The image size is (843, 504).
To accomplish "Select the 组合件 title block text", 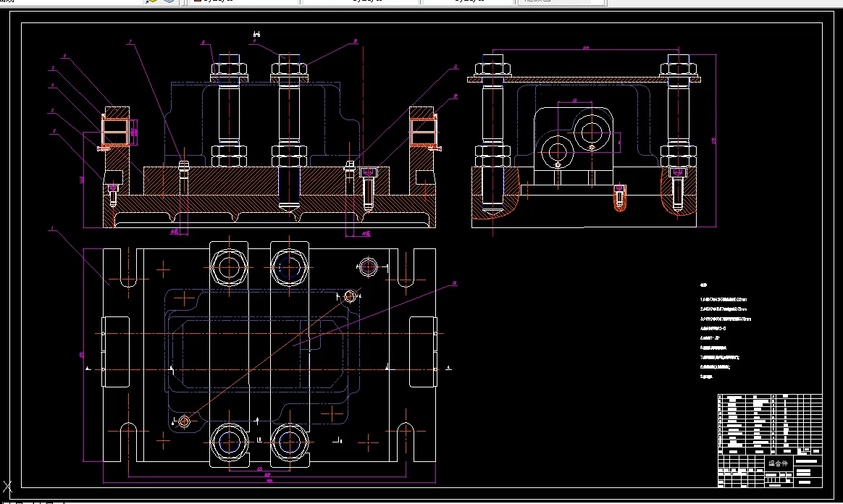I will pyautogui.click(x=778, y=463).
